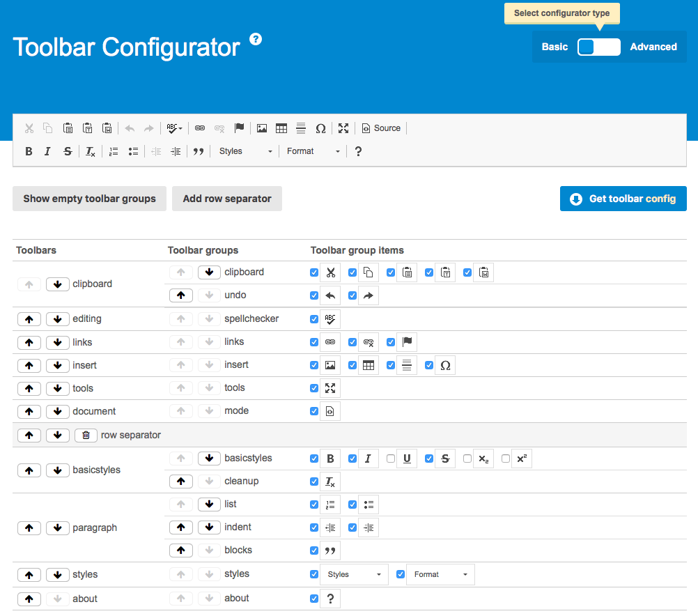Viewport: 698px width, 616px height.
Task: Open the Styles dropdown in editor toolbar
Action: (245, 151)
